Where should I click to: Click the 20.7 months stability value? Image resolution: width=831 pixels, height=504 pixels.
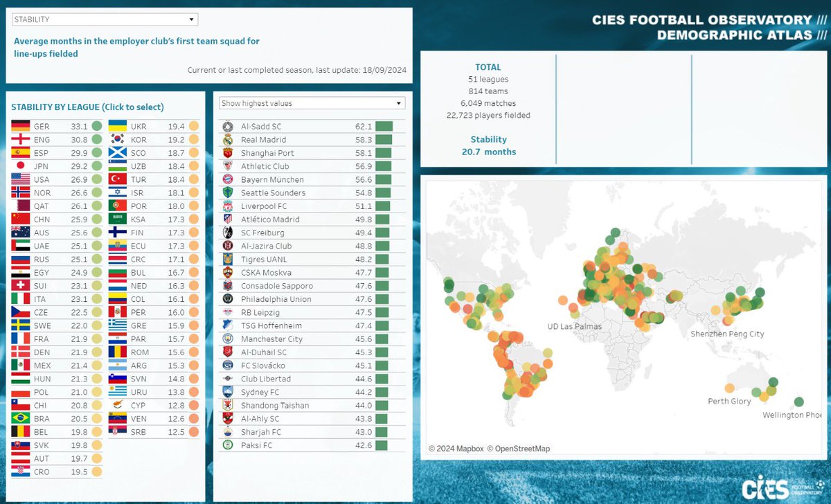[489, 152]
